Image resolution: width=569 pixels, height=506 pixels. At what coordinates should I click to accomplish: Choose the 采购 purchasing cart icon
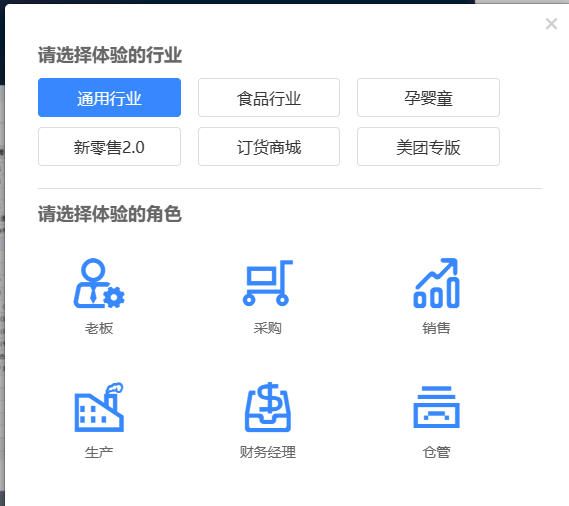tap(268, 283)
